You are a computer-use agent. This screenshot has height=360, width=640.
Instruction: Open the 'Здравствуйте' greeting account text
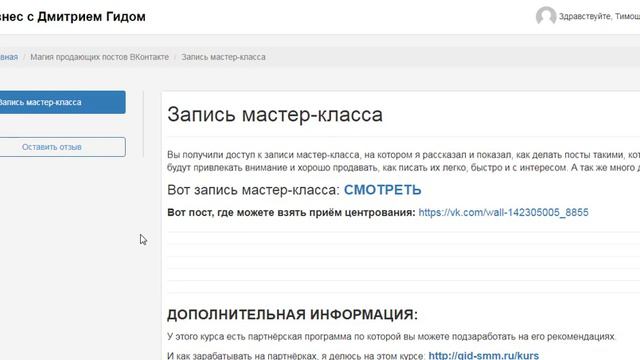click(x=599, y=16)
